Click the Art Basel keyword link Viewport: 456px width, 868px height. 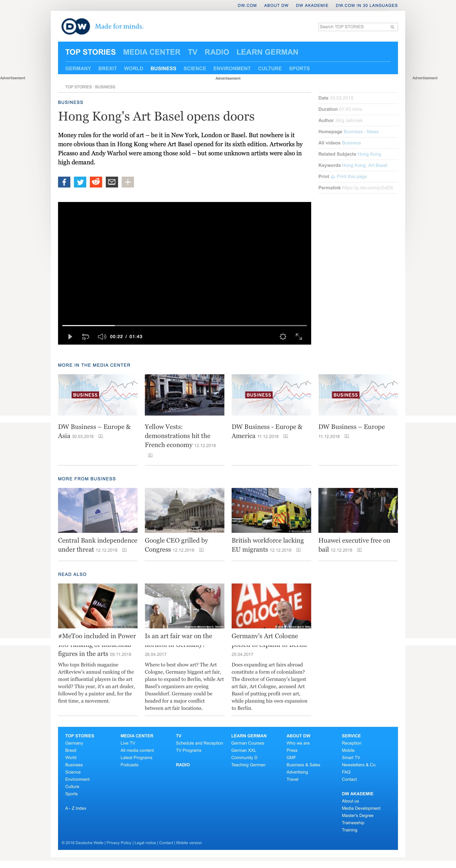point(378,165)
